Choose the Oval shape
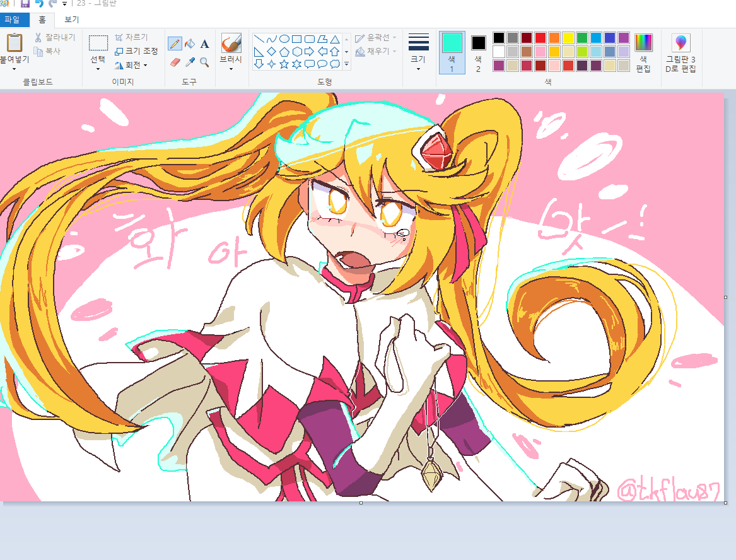Screen dimensions: 736x560 (284, 39)
